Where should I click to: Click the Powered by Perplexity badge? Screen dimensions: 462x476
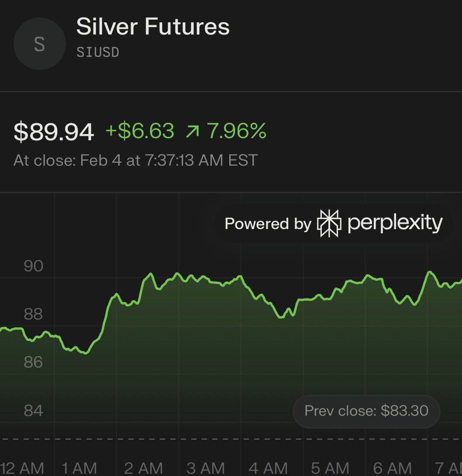pyautogui.click(x=334, y=223)
